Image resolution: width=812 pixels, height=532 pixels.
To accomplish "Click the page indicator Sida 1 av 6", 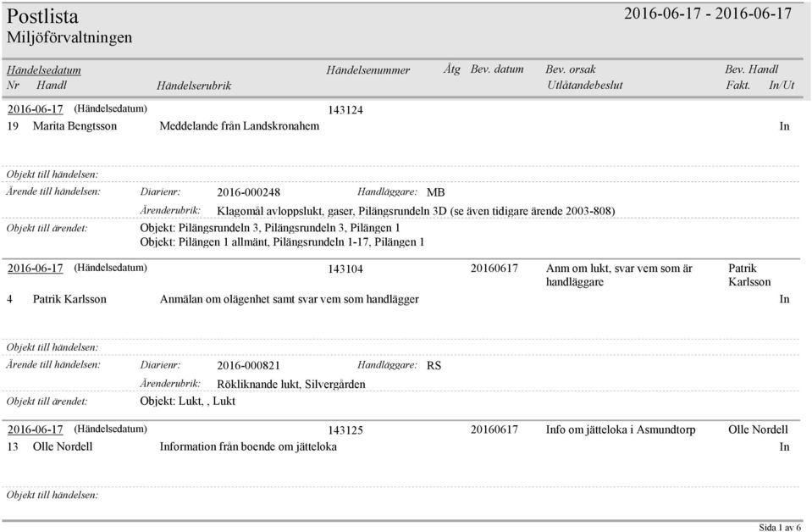I will coord(780,527).
